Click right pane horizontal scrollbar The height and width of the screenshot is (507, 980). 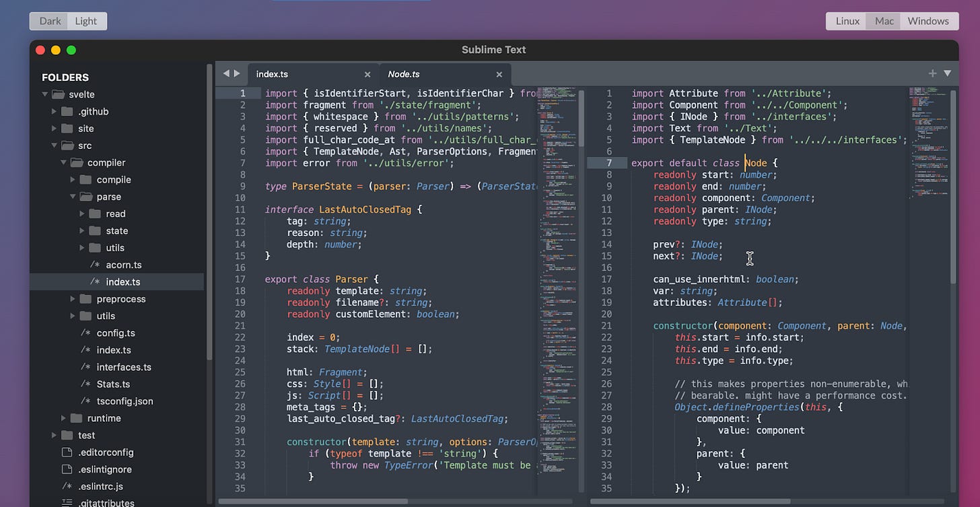pos(691,501)
